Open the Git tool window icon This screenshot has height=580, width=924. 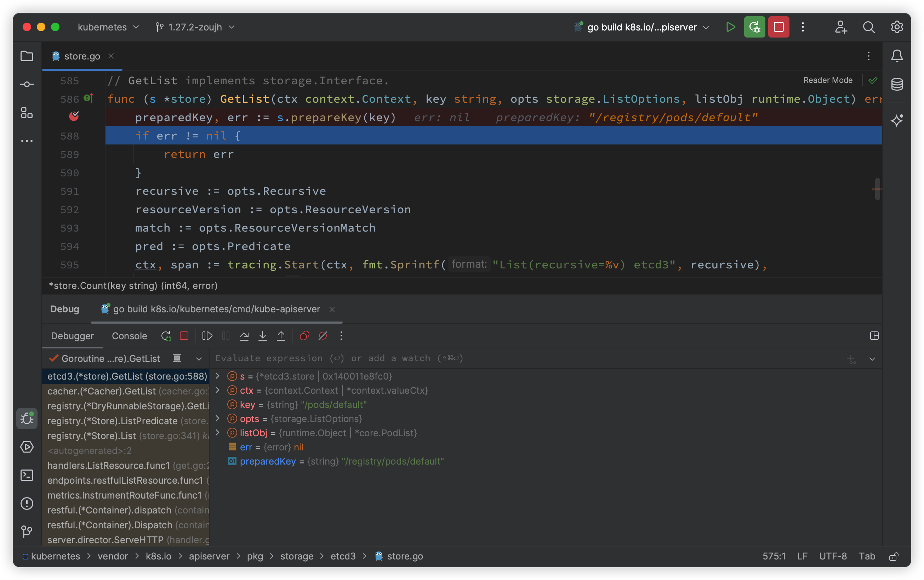point(27,531)
